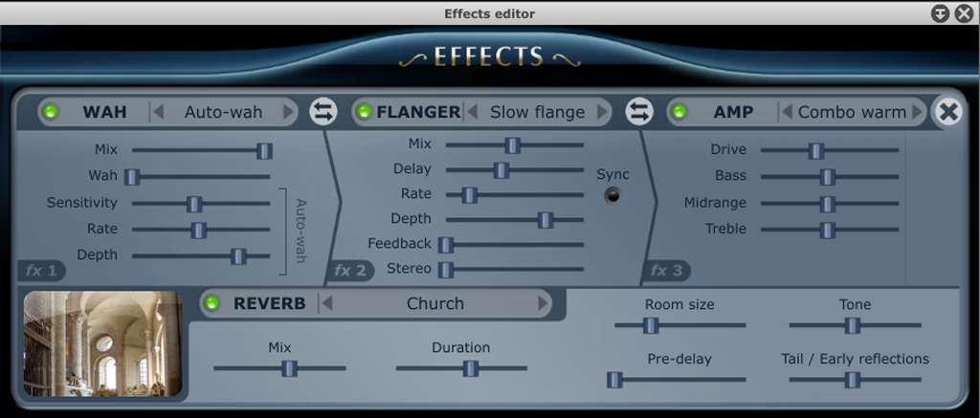Image resolution: width=980 pixels, height=418 pixels.
Task: Toggle the WAH effect power LED
Action: 49,112
